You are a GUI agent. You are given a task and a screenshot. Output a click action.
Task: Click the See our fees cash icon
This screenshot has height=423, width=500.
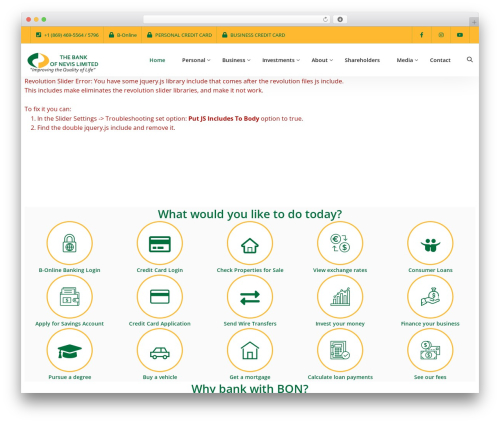(x=430, y=350)
